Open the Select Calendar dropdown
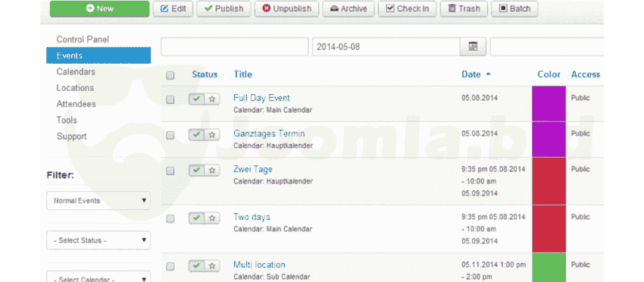 click(98, 276)
